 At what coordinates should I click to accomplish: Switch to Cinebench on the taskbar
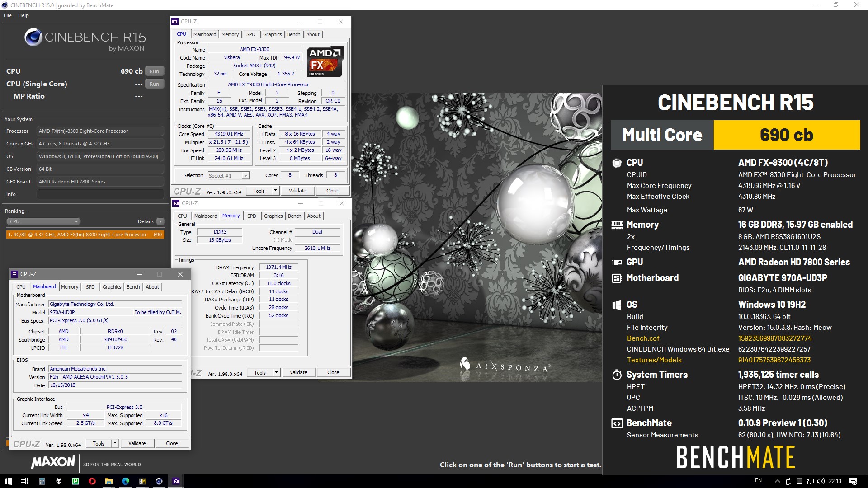pyautogui.click(x=159, y=481)
